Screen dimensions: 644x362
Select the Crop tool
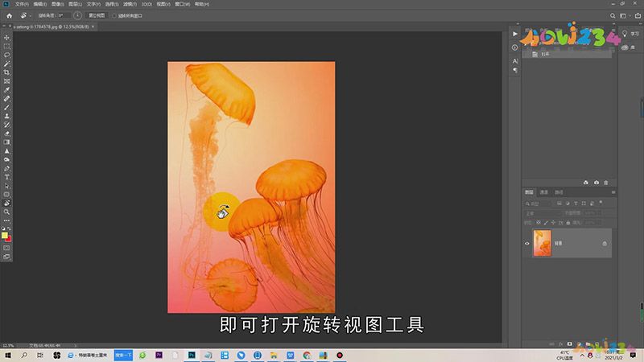tap(6, 72)
